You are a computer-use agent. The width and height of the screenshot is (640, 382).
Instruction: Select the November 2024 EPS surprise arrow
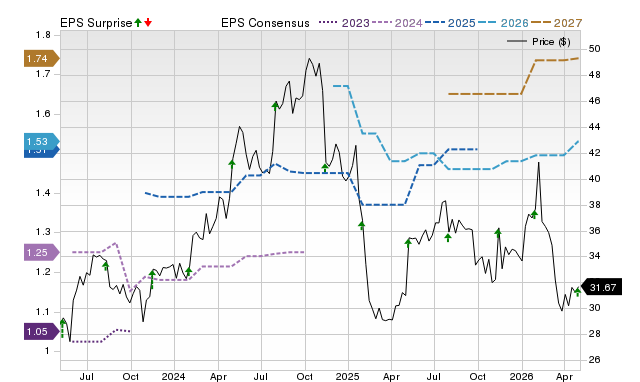[325, 168]
